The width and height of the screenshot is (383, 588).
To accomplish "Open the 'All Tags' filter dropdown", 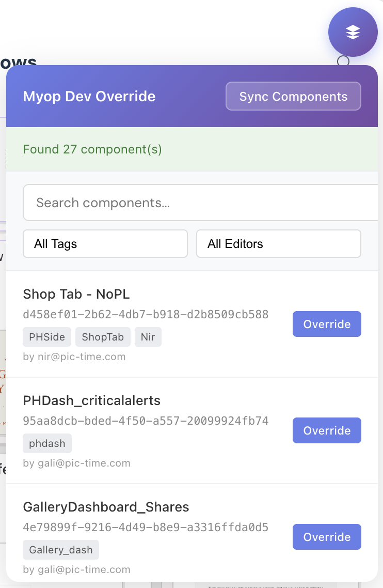I will point(105,243).
